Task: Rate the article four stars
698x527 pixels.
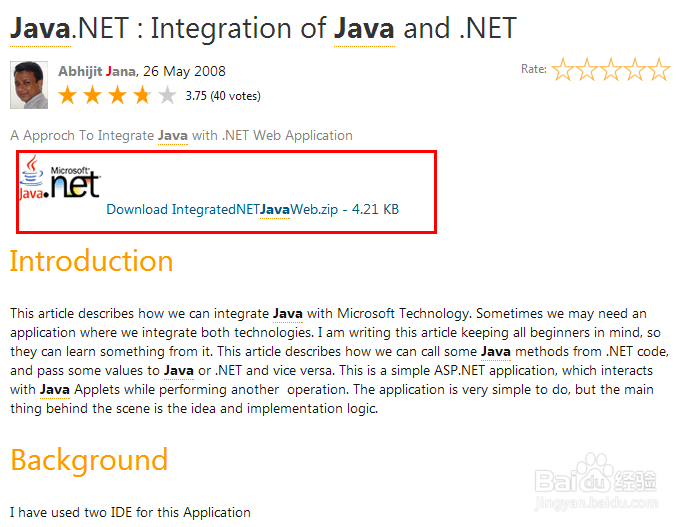Action: [635, 69]
